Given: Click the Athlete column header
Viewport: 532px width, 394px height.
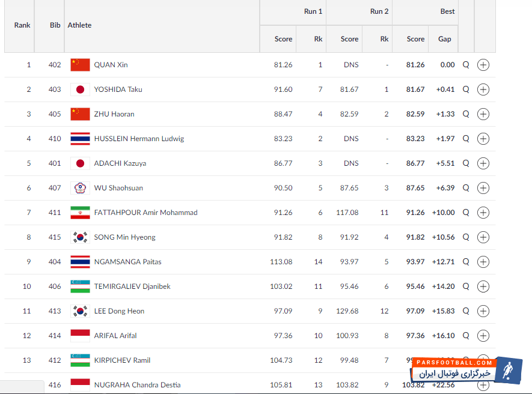Looking at the screenshot, I should (x=80, y=25).
